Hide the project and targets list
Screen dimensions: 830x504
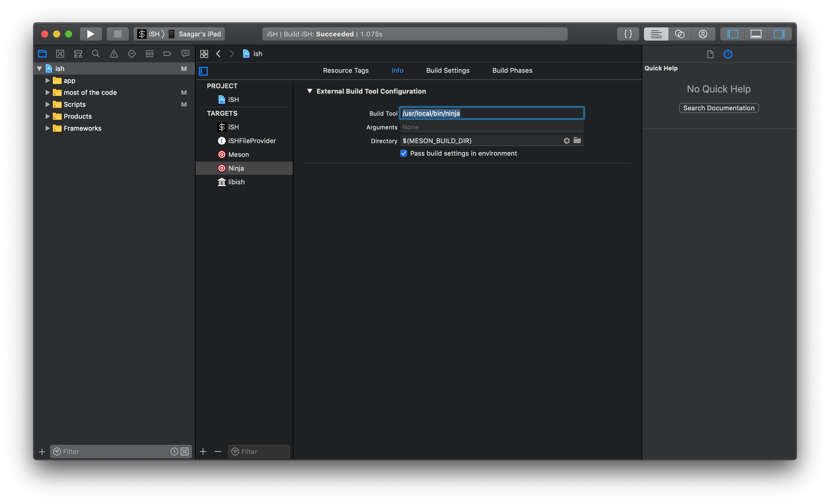(203, 71)
